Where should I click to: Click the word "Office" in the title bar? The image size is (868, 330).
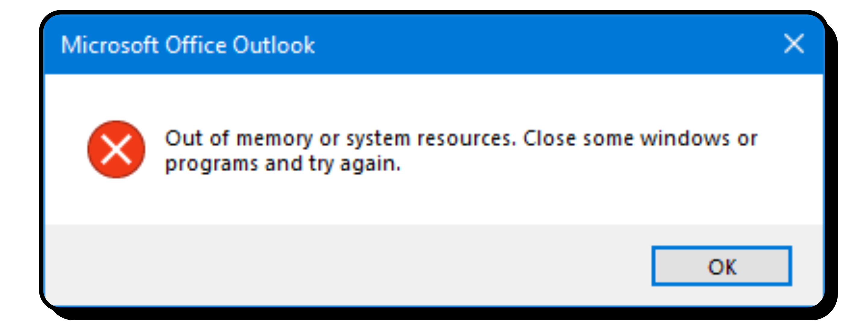[195, 45]
